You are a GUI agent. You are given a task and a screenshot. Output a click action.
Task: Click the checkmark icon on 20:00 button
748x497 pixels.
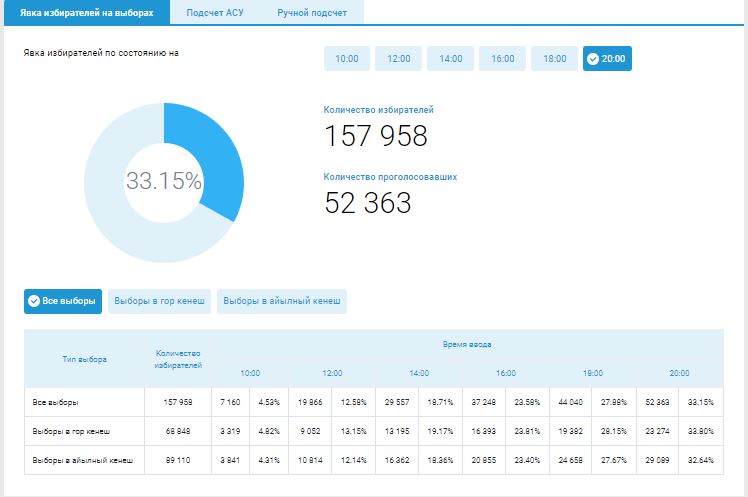[593, 59]
